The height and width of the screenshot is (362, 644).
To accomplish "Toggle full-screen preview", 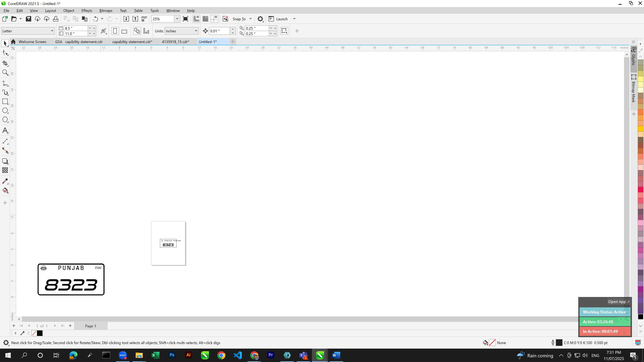I will pos(185,19).
